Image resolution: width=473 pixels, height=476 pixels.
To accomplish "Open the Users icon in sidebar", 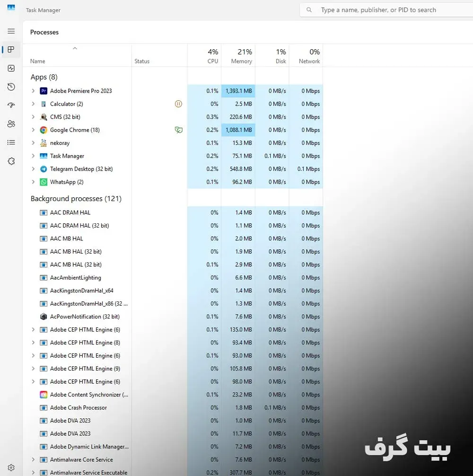I will (11, 124).
